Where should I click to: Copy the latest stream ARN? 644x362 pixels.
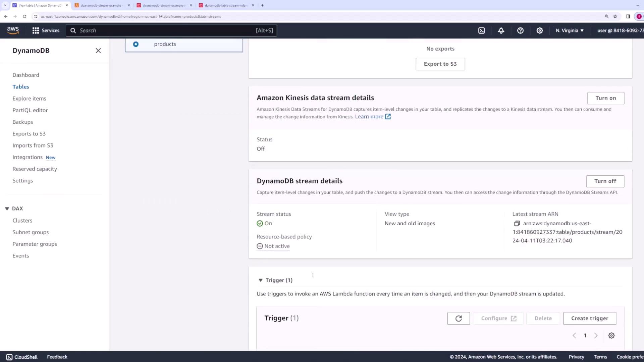point(517,224)
